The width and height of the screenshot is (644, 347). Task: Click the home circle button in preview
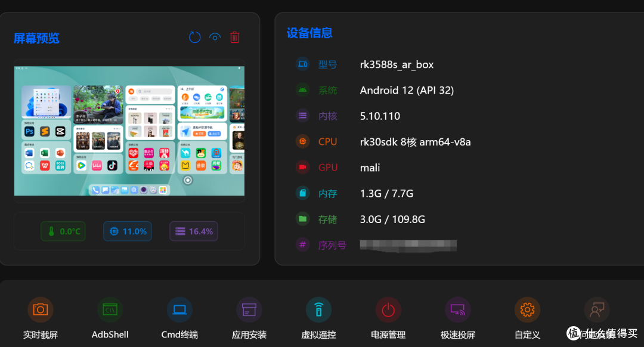(188, 180)
